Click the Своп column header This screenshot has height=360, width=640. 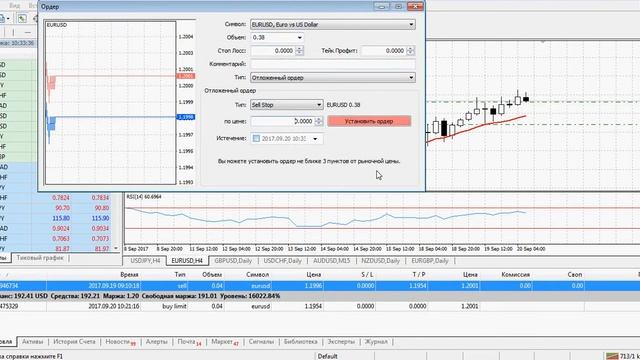coord(575,275)
